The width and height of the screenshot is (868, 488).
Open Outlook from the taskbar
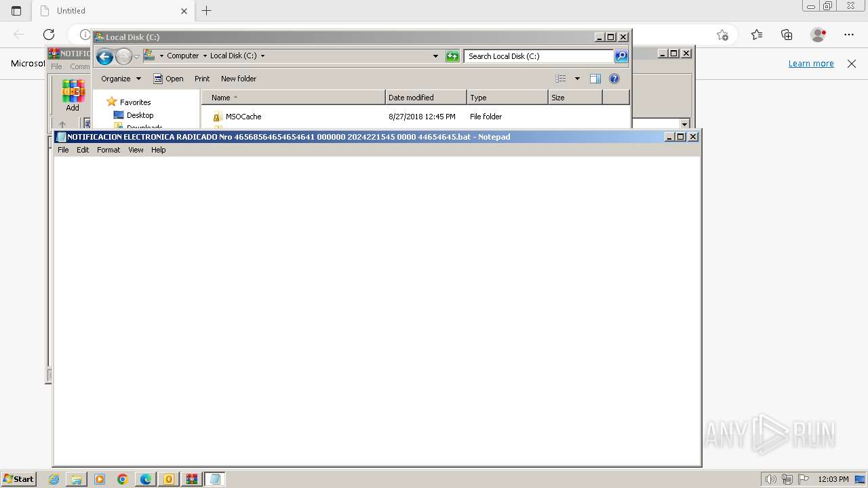click(x=169, y=479)
